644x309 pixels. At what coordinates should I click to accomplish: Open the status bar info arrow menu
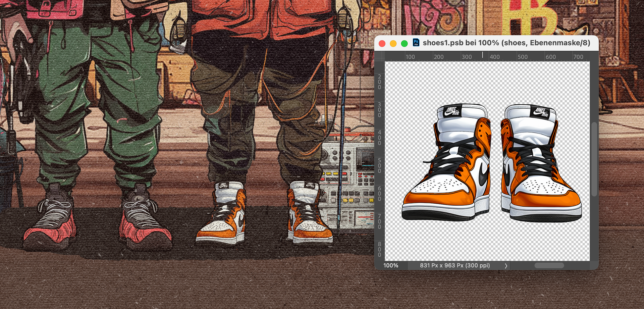click(x=506, y=265)
